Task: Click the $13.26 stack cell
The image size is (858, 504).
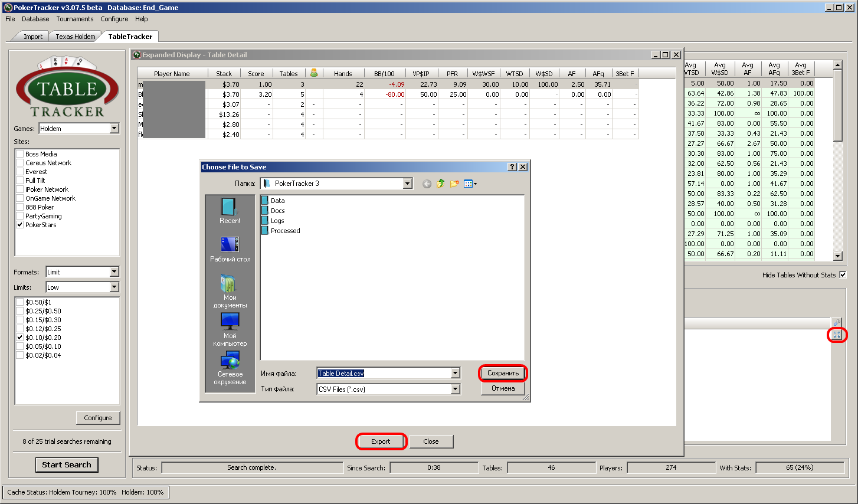Action: (x=224, y=114)
